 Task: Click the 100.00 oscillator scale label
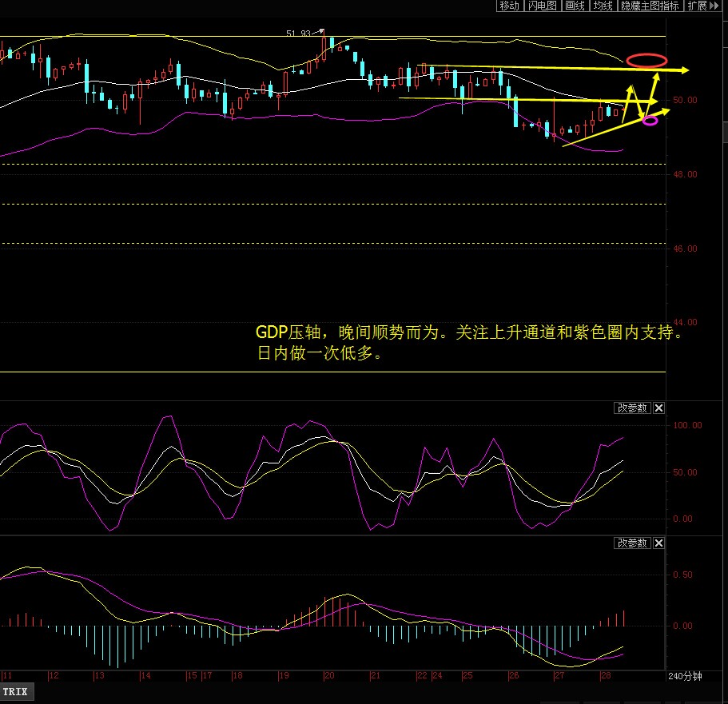click(687, 425)
